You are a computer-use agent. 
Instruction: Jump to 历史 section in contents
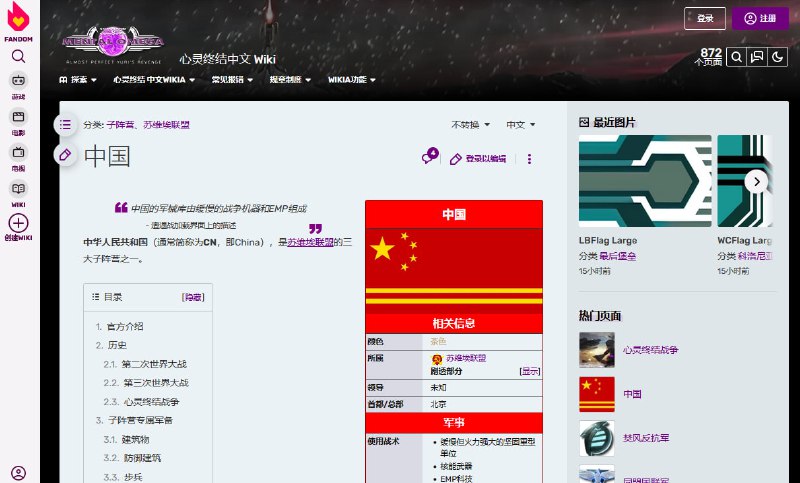tap(117, 345)
